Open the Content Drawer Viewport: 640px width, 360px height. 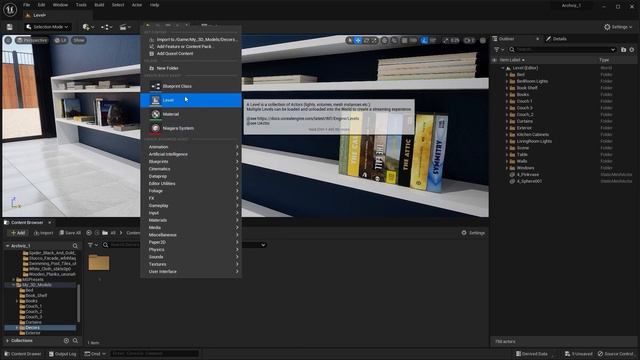(23, 354)
